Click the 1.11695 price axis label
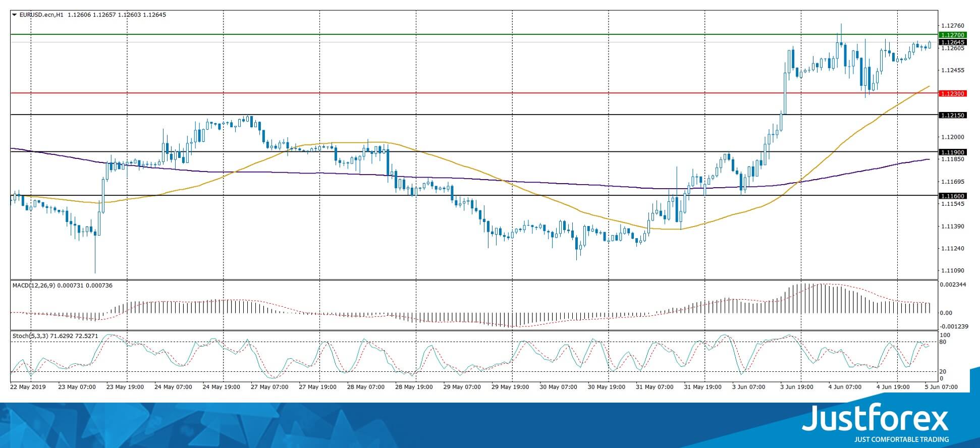The image size is (980, 448). coord(953,181)
